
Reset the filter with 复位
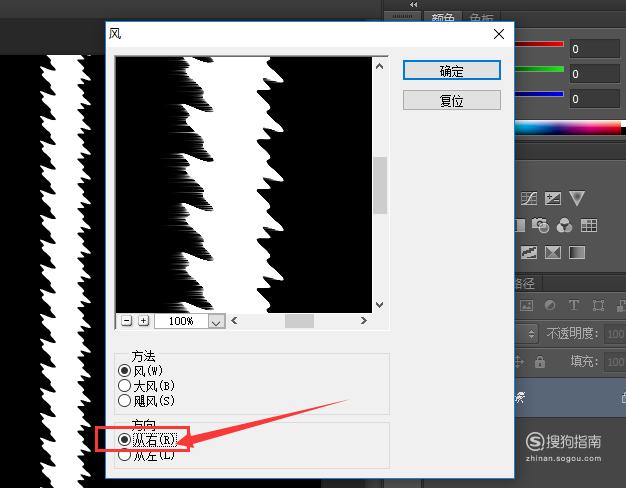pyautogui.click(x=452, y=100)
